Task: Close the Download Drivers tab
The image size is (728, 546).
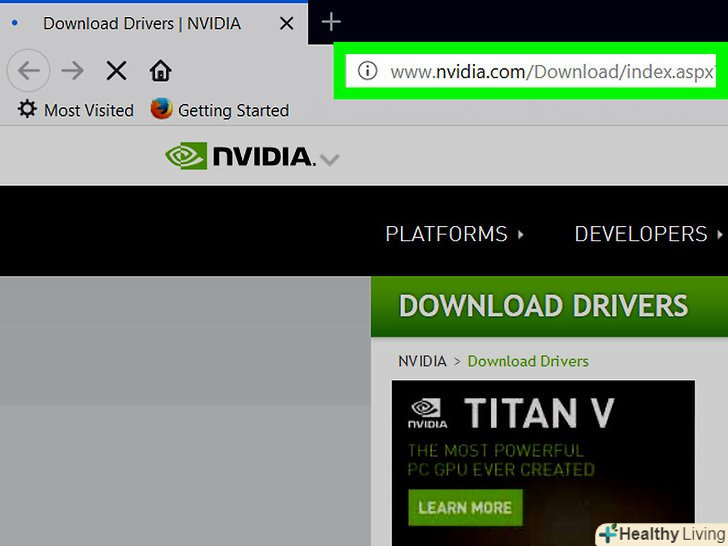Action: point(286,23)
